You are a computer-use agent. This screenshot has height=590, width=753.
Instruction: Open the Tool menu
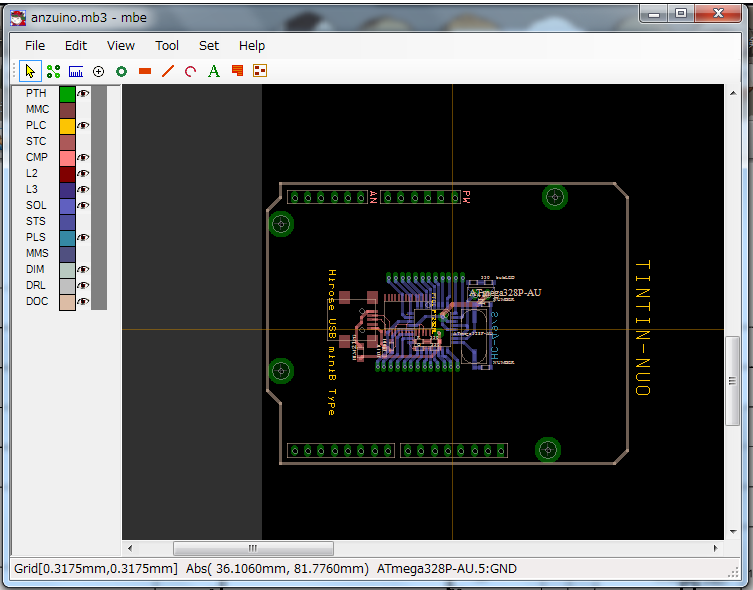tap(167, 46)
